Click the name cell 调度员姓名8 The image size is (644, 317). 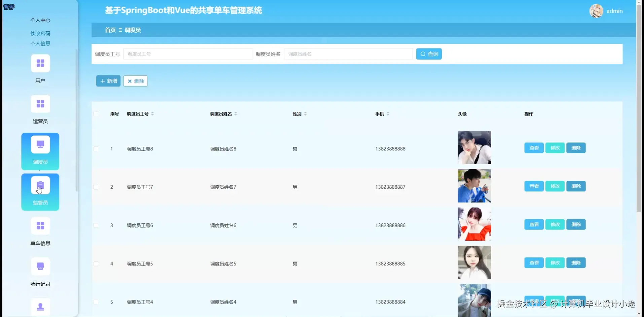223,149
